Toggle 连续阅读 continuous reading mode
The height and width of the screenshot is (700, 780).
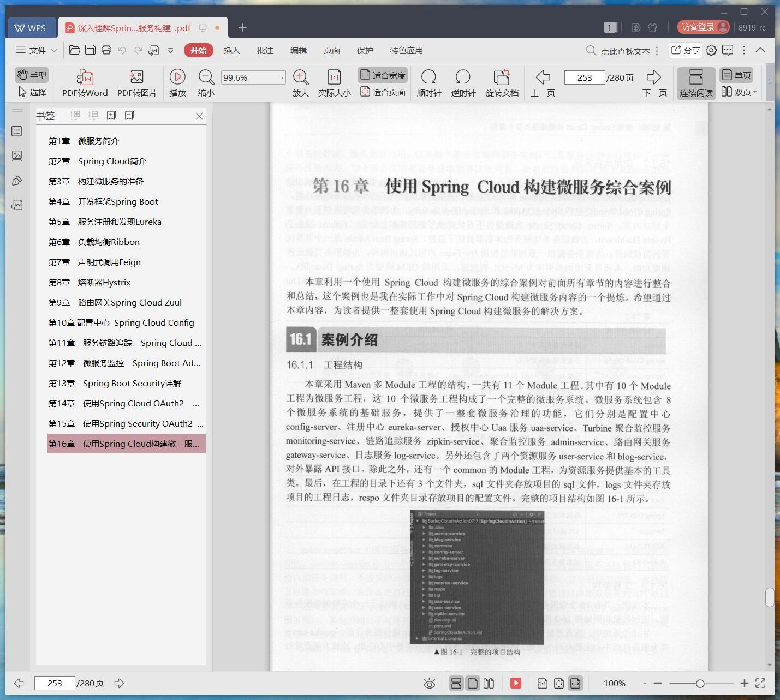click(x=696, y=83)
